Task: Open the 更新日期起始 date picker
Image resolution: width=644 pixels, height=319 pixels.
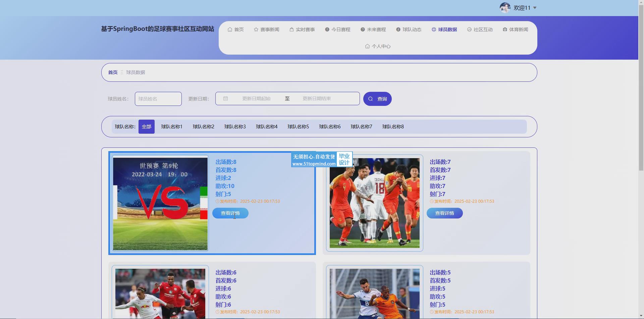Action: pos(256,99)
